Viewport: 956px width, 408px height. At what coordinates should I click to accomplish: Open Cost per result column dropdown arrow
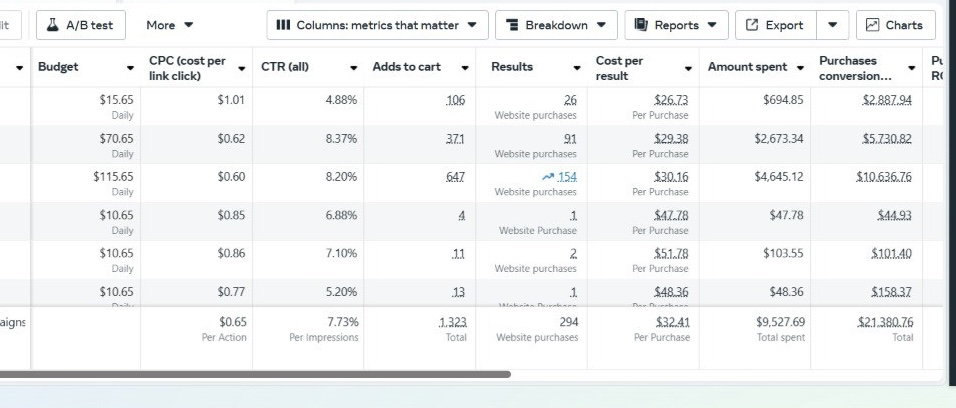(x=688, y=68)
